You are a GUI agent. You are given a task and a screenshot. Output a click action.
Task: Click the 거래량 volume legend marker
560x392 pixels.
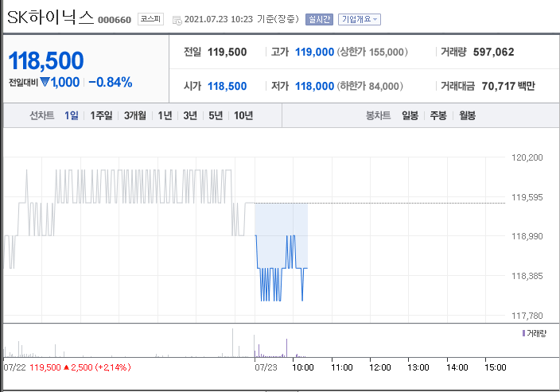(523, 333)
